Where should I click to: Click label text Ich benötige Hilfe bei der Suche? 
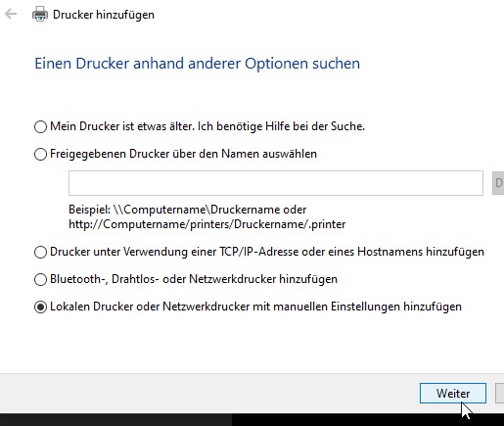(x=281, y=126)
